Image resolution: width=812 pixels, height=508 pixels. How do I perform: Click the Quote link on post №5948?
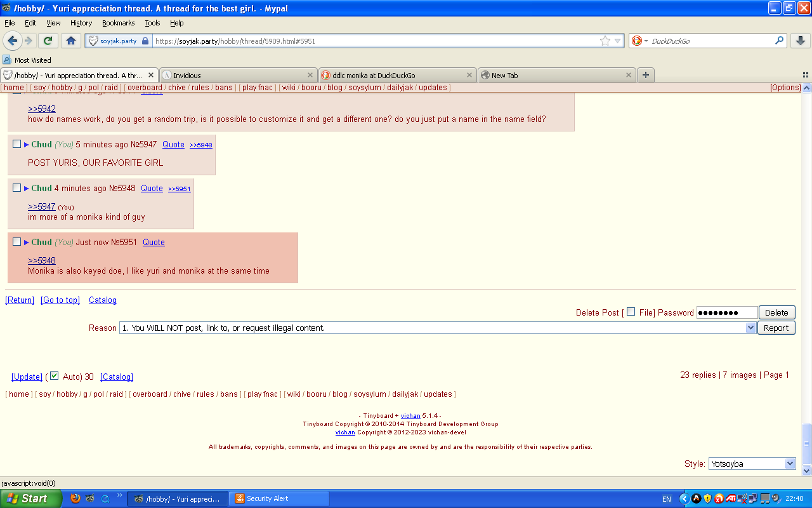point(152,188)
